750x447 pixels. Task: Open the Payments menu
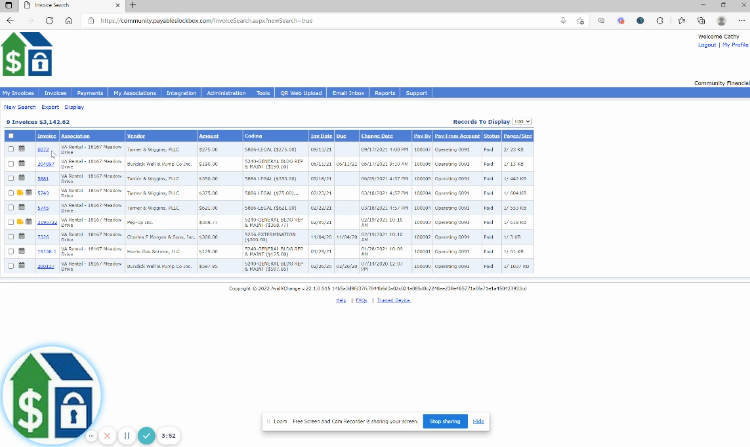pyautogui.click(x=90, y=92)
